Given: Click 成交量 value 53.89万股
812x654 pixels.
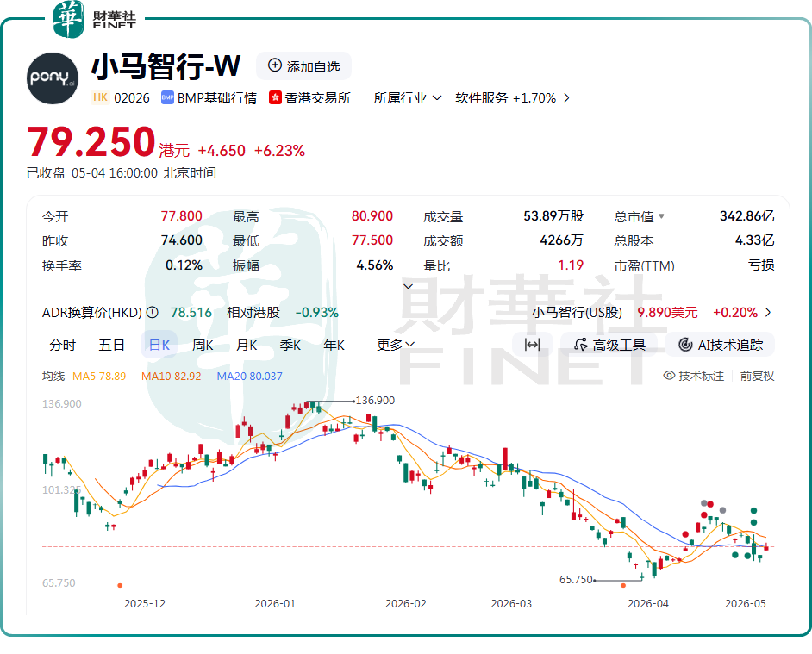Looking at the screenshot, I should point(553,216).
